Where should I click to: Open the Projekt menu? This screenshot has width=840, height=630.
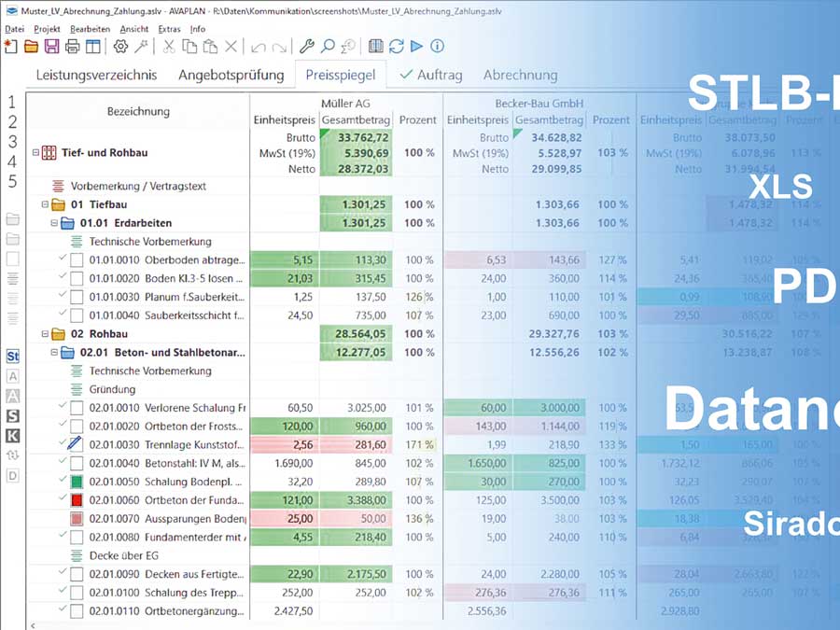[47, 29]
